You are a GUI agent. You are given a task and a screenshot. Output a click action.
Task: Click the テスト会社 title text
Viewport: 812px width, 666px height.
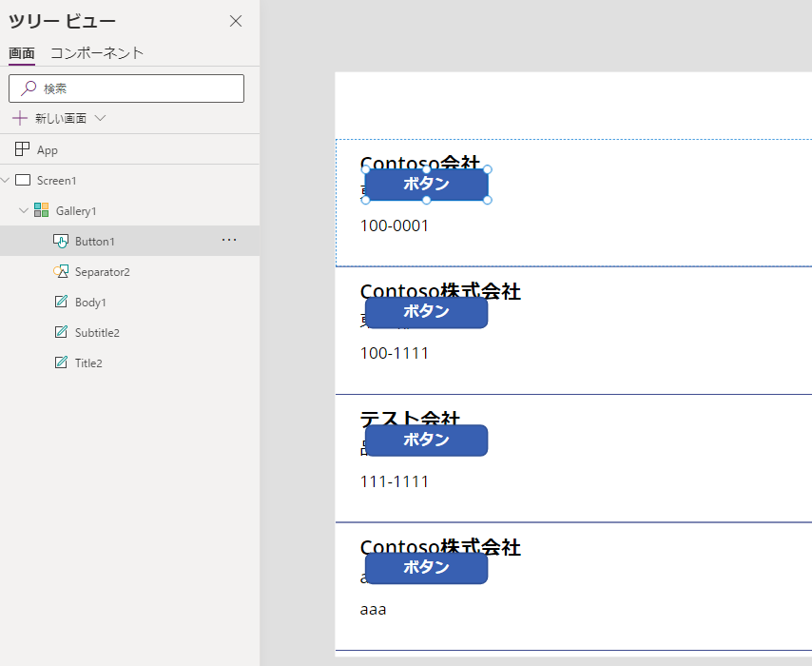coord(410,418)
